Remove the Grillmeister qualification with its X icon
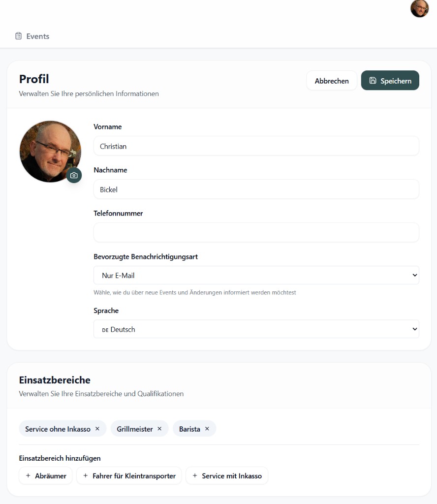Screen dimensions: 437x504 click(159, 428)
